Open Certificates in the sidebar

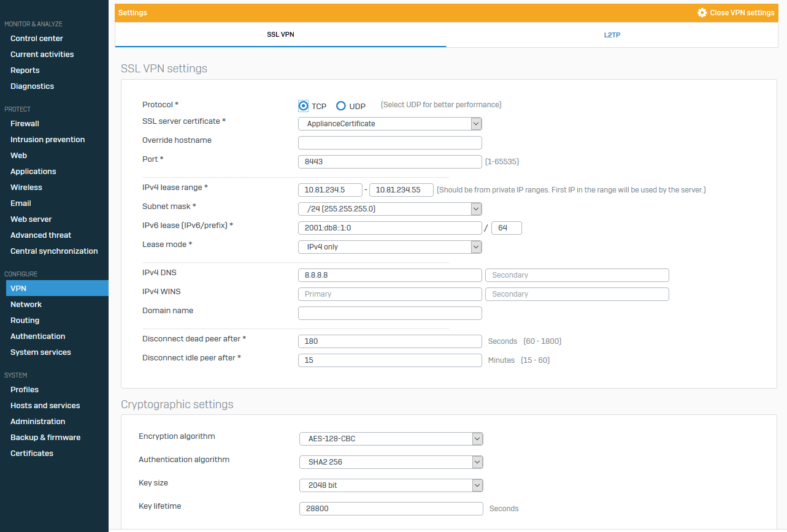(32, 454)
